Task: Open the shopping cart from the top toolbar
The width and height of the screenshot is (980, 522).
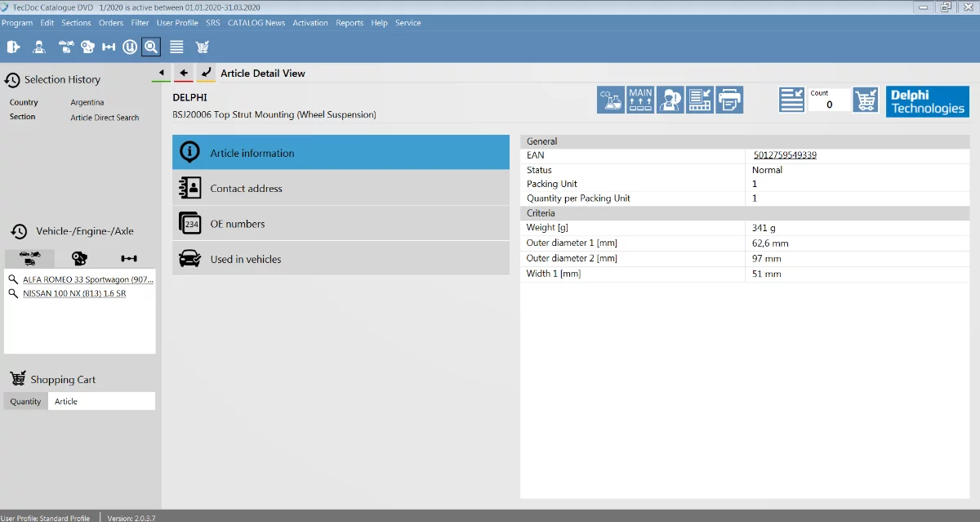Action: point(202,47)
